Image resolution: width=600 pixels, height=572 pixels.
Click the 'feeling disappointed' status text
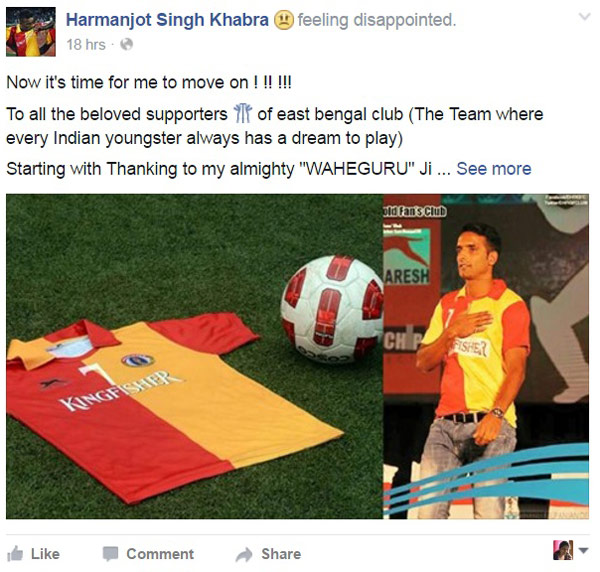click(x=377, y=20)
